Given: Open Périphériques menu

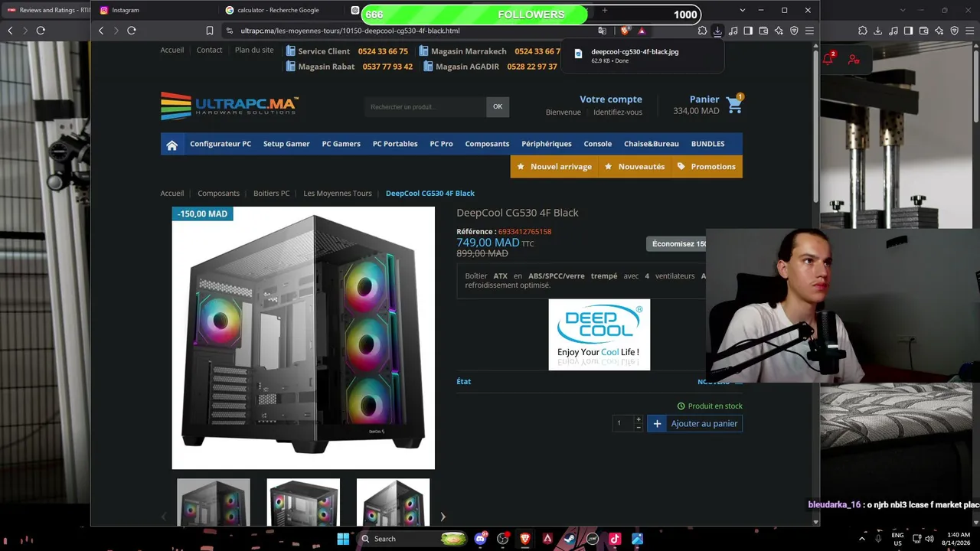Looking at the screenshot, I should [x=547, y=144].
